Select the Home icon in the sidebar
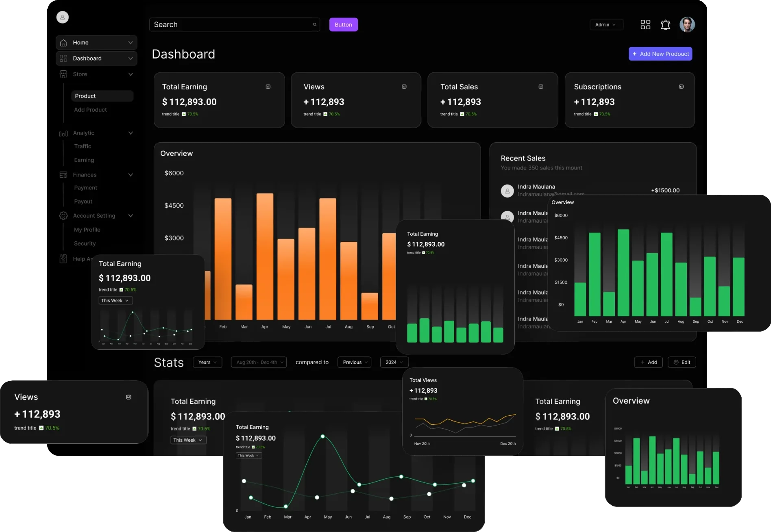The width and height of the screenshot is (771, 532). [x=63, y=42]
